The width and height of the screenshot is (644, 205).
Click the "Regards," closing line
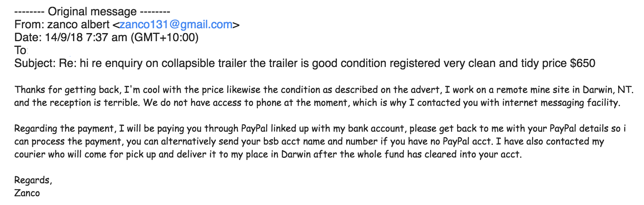[33, 180]
